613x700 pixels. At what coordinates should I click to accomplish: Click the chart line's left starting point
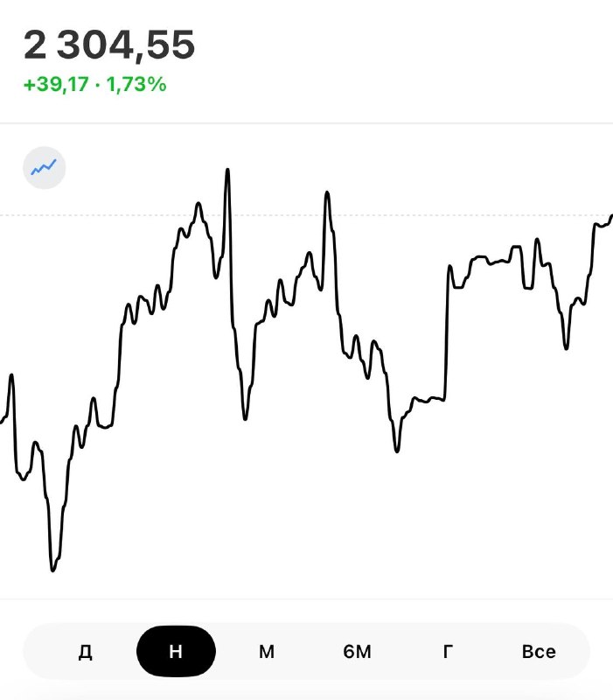click(x=2, y=422)
